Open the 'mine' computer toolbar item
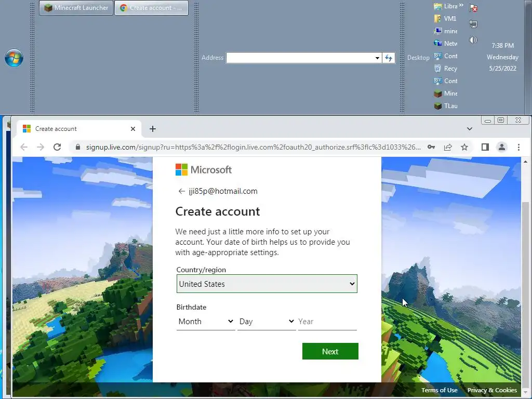 tap(445, 31)
